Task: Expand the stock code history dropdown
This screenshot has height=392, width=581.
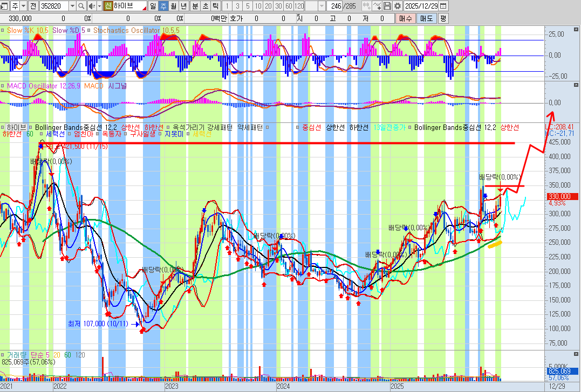Action: [72, 6]
